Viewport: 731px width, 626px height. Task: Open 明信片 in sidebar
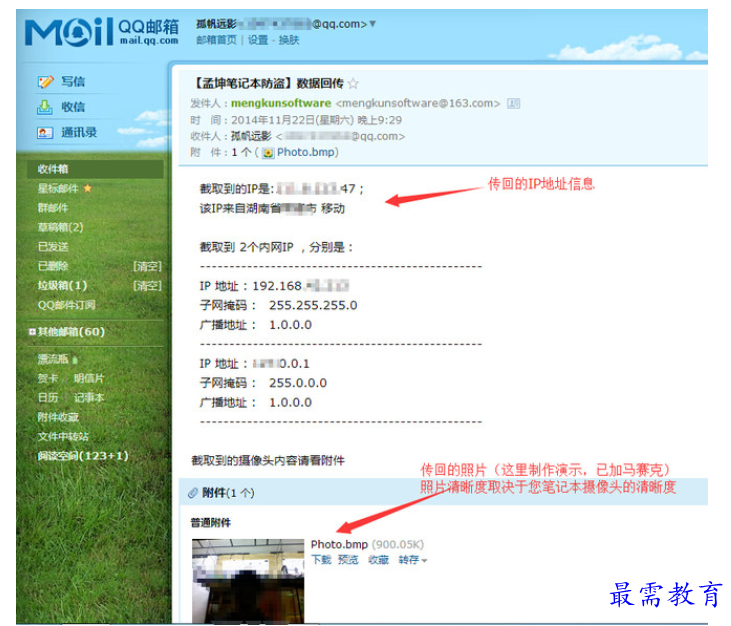[89, 378]
